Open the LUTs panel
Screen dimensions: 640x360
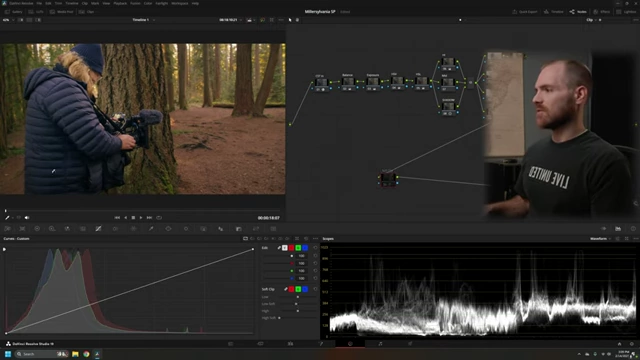point(36,12)
